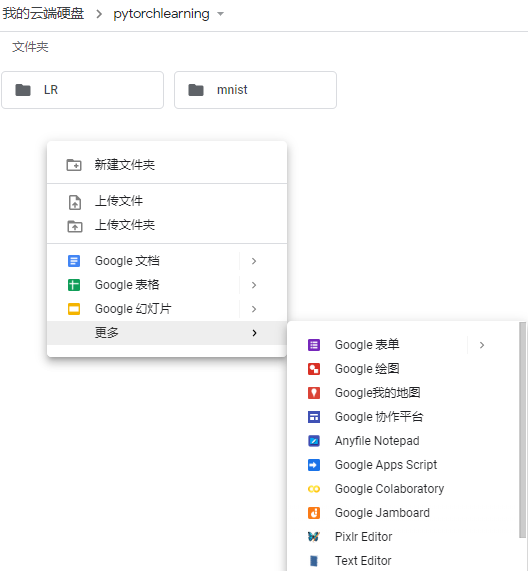Select Anyfile Notepad in the submenu
The width and height of the screenshot is (528, 571).
pyautogui.click(x=403, y=441)
